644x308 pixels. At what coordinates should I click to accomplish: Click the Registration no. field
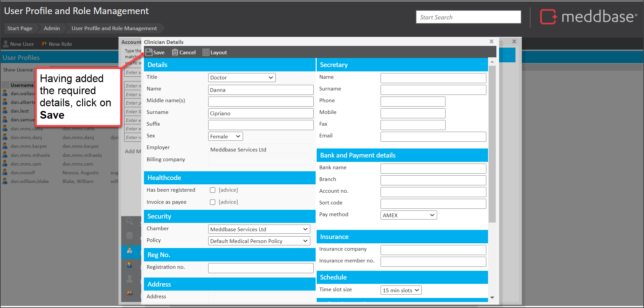coord(261,268)
